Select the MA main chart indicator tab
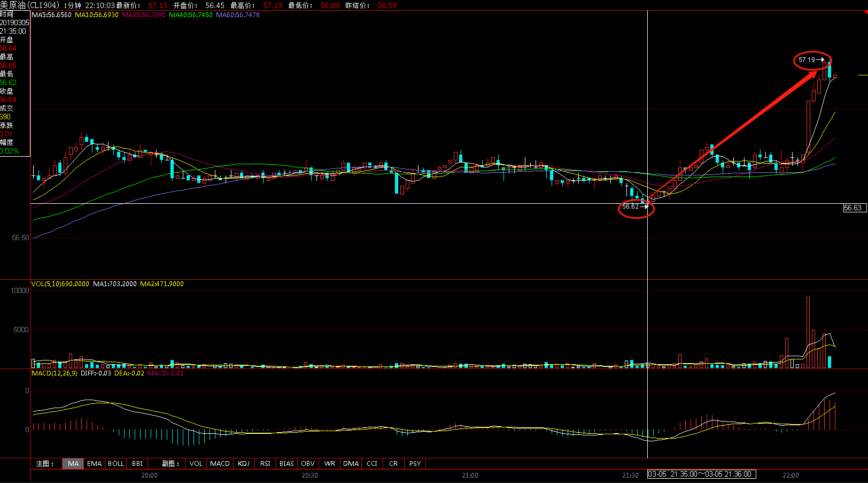 click(x=73, y=464)
